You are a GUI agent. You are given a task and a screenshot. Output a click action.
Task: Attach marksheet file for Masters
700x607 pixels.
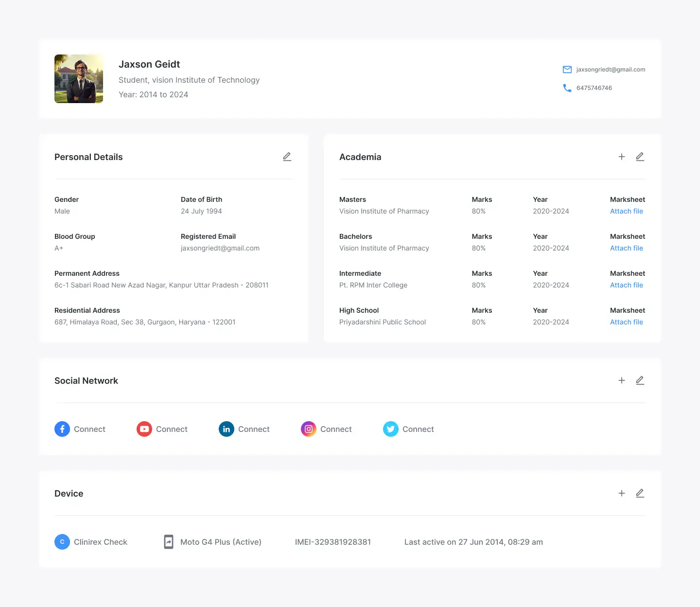627,211
